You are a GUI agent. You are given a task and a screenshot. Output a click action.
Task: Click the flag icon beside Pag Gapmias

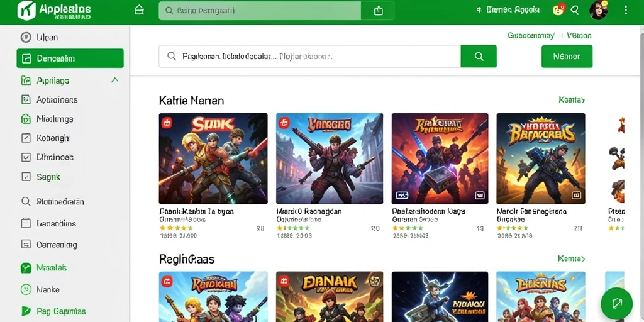(x=25, y=311)
